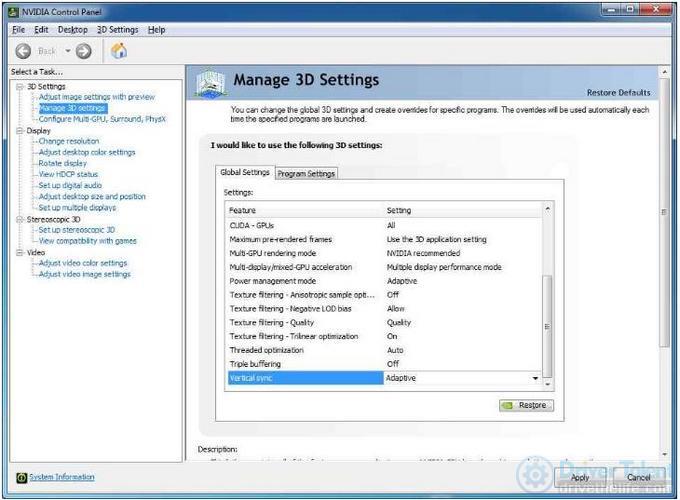Select View compatibility with games
The width and height of the screenshot is (680, 500).
coord(87,241)
